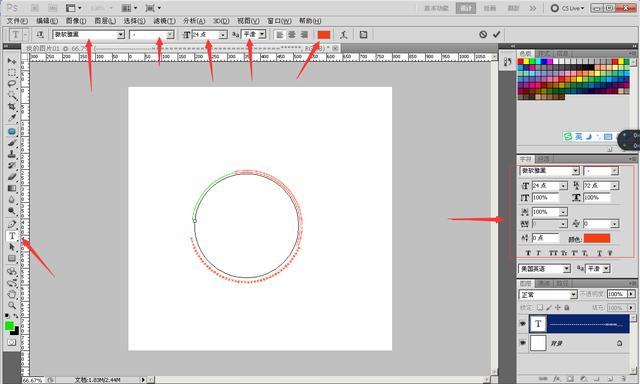Hide the text layer via eye icon
Image resolution: width=640 pixels, height=384 pixels.
coord(522,324)
